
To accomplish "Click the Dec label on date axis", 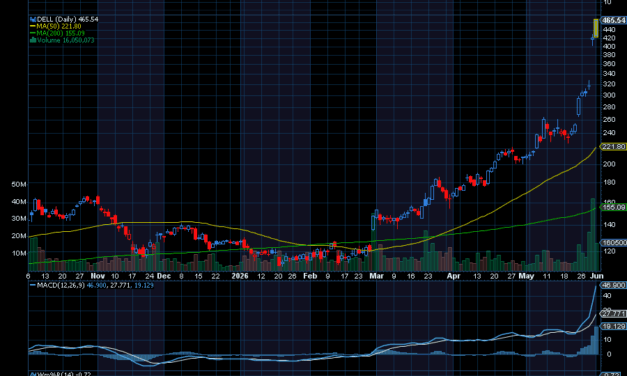I will (164, 276).
